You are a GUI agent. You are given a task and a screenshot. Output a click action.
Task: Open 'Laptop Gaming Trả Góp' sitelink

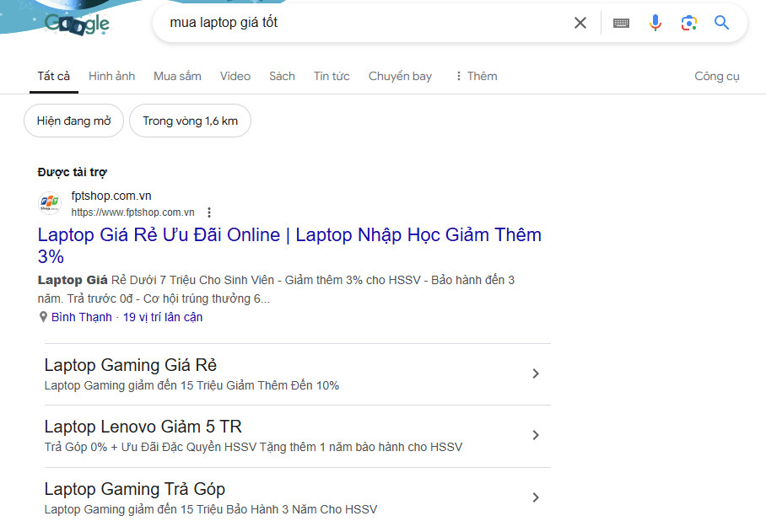134,489
